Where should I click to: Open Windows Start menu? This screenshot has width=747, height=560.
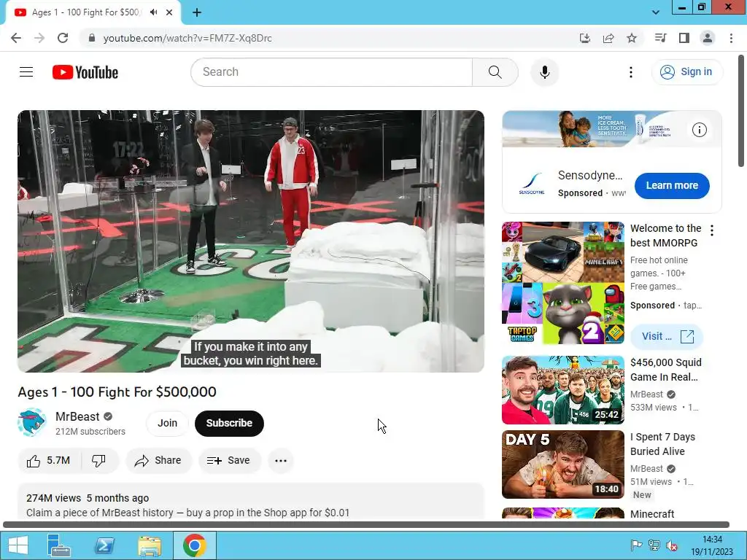click(18, 545)
